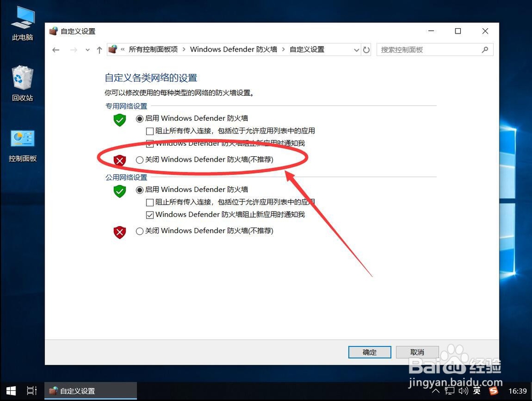532x401 pixels.
Task: Open the 16:39 taskbar clock
Action: 518,391
